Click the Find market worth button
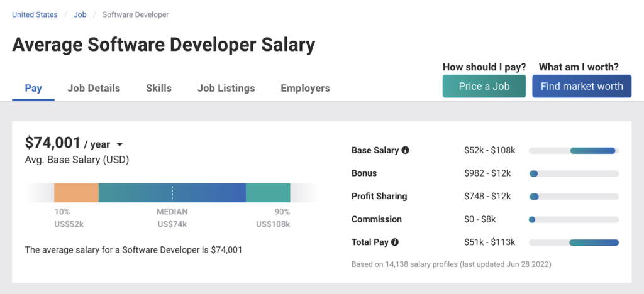Viewport: 644px width, 294px height. click(582, 87)
